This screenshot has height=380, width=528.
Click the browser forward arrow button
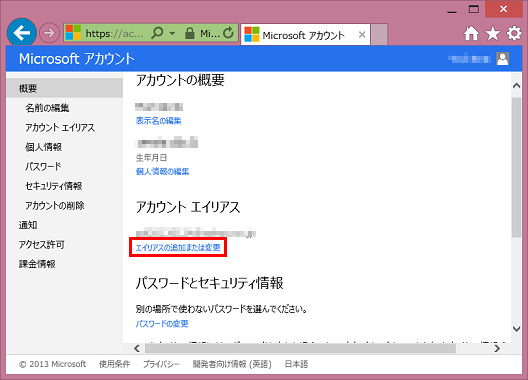[x=49, y=33]
